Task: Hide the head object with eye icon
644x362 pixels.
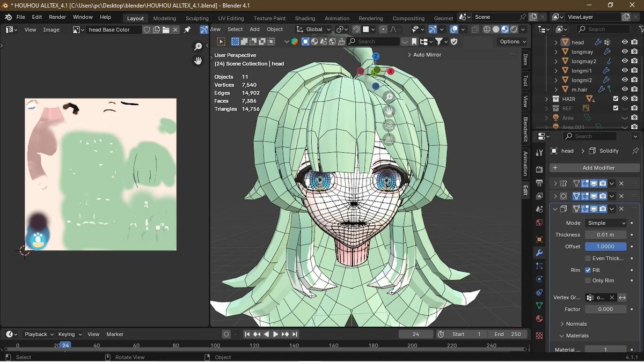Action: click(x=625, y=42)
